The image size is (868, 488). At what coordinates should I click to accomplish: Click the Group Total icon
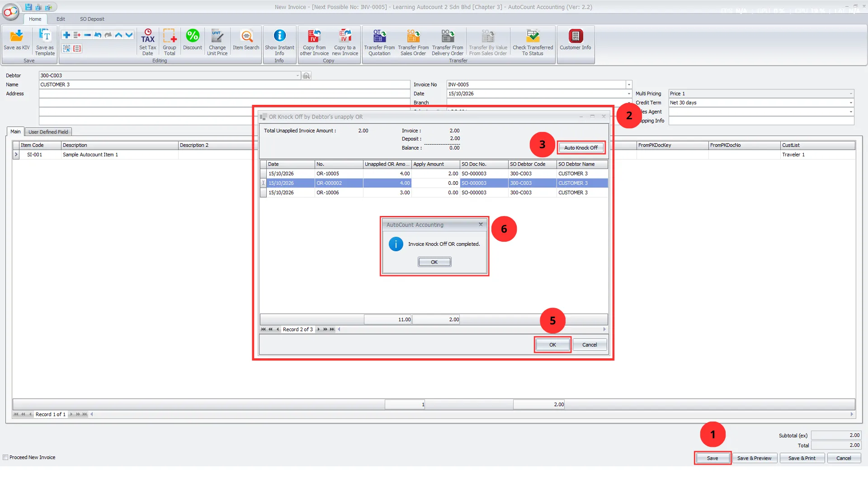(x=170, y=42)
